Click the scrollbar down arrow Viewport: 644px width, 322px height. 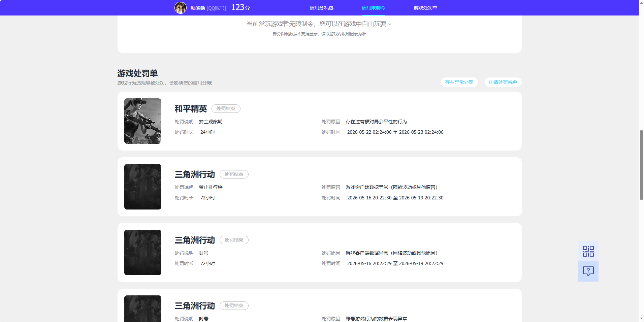point(641,319)
